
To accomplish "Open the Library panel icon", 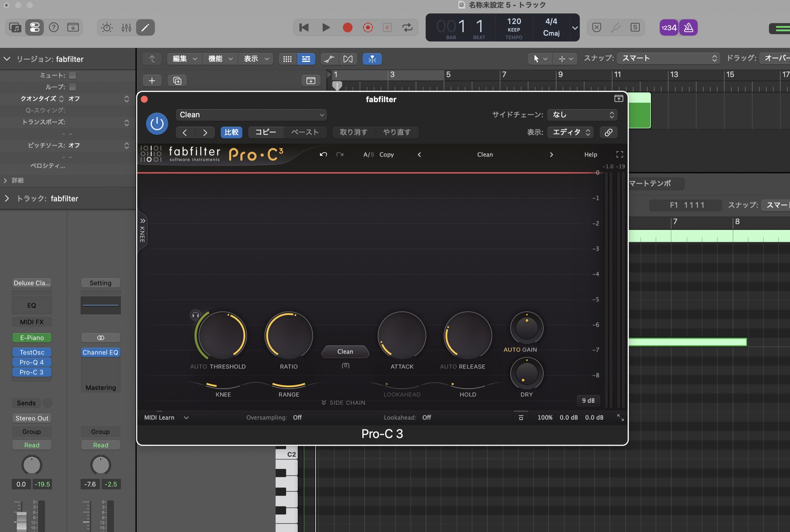I will (15, 28).
